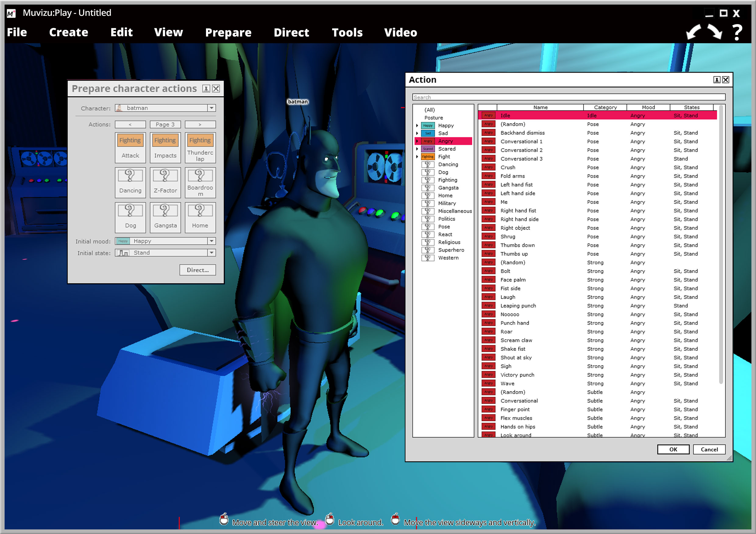Open the Prepare menu
The width and height of the screenshot is (756, 534).
click(x=229, y=32)
